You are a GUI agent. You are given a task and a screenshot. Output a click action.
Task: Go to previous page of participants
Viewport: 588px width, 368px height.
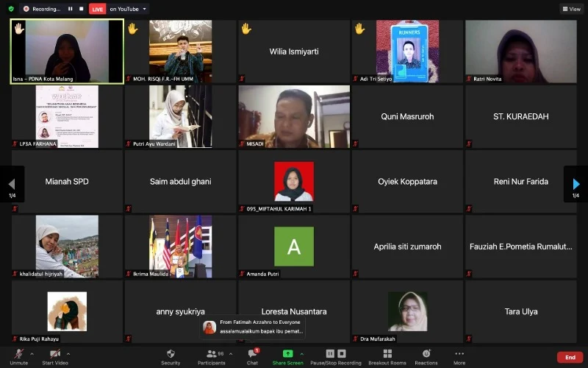pos(12,184)
